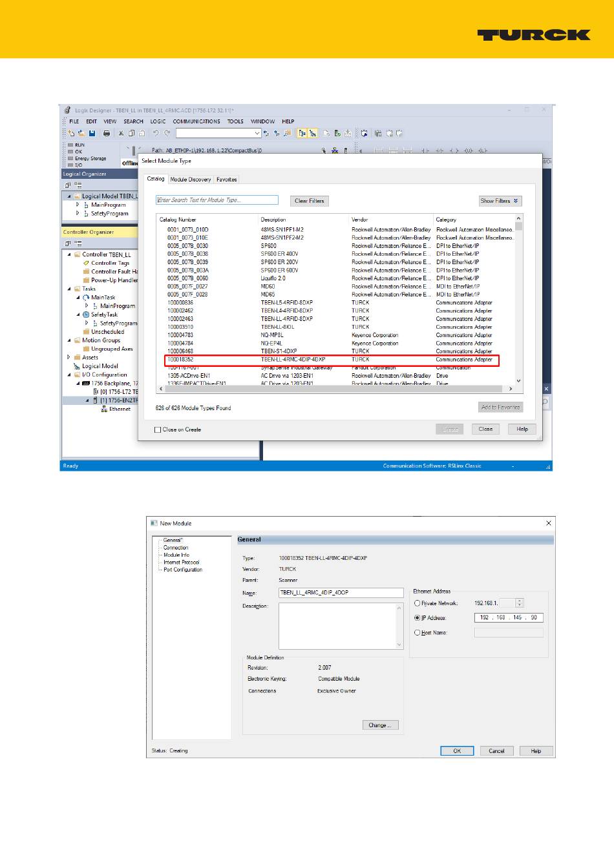Click OK in the New Module dialog
The height and width of the screenshot is (868, 614).
[457, 751]
